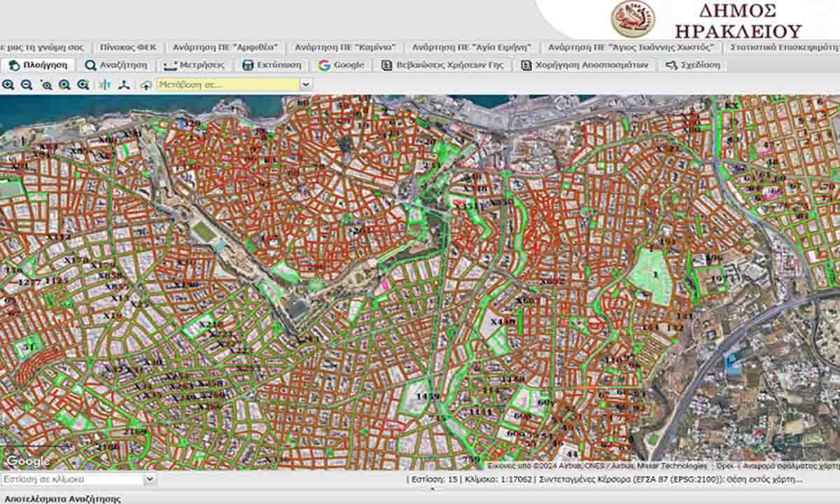Click the blue pan map tool icon
Image resolution: width=840 pixels, height=504 pixels.
click(x=105, y=85)
